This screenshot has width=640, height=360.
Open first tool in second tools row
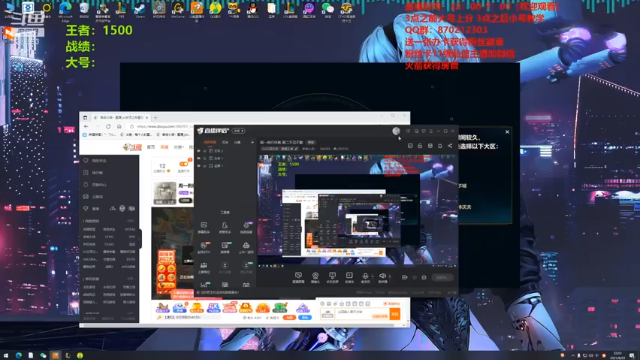tap(204, 247)
